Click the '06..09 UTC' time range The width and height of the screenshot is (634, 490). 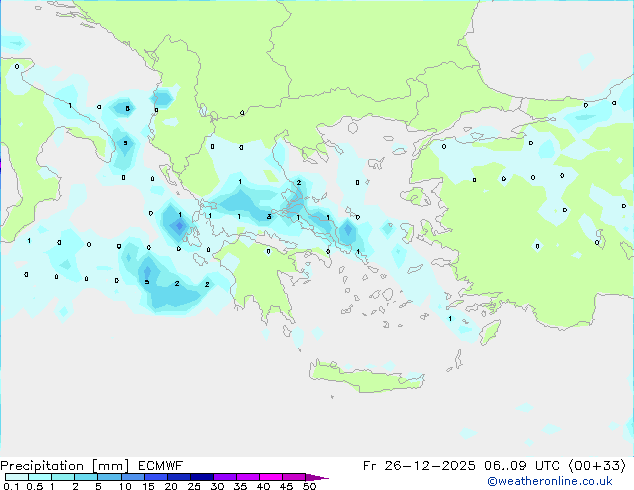(x=522, y=466)
